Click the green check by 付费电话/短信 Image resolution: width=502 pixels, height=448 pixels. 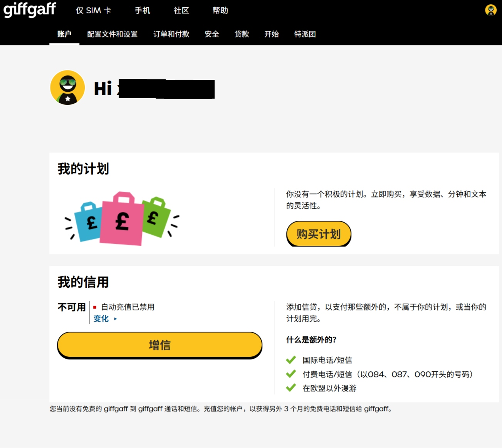291,374
